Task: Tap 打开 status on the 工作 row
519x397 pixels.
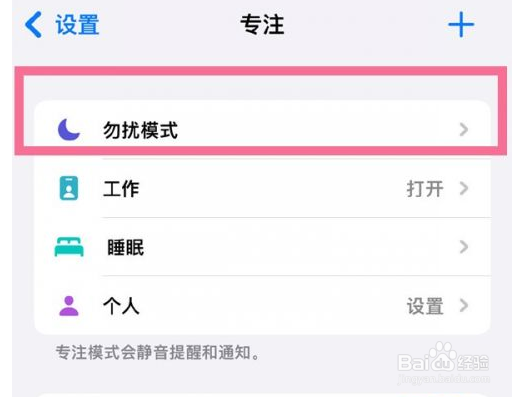Action: pyautogui.click(x=425, y=189)
